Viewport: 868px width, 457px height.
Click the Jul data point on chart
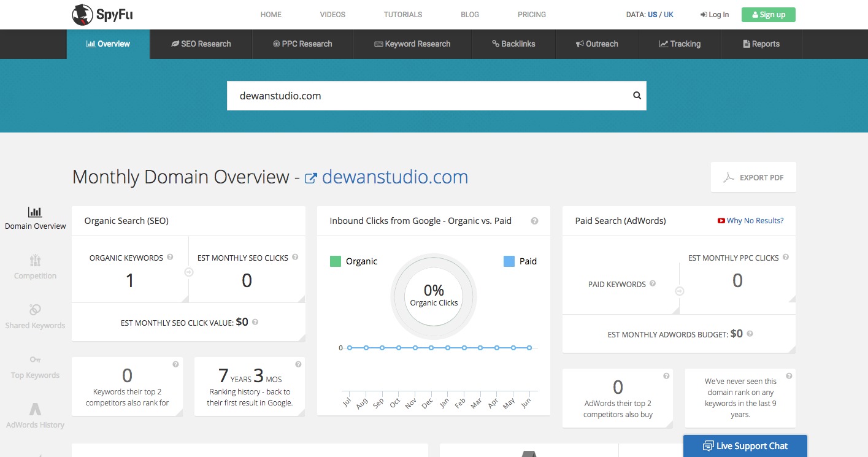[350, 348]
